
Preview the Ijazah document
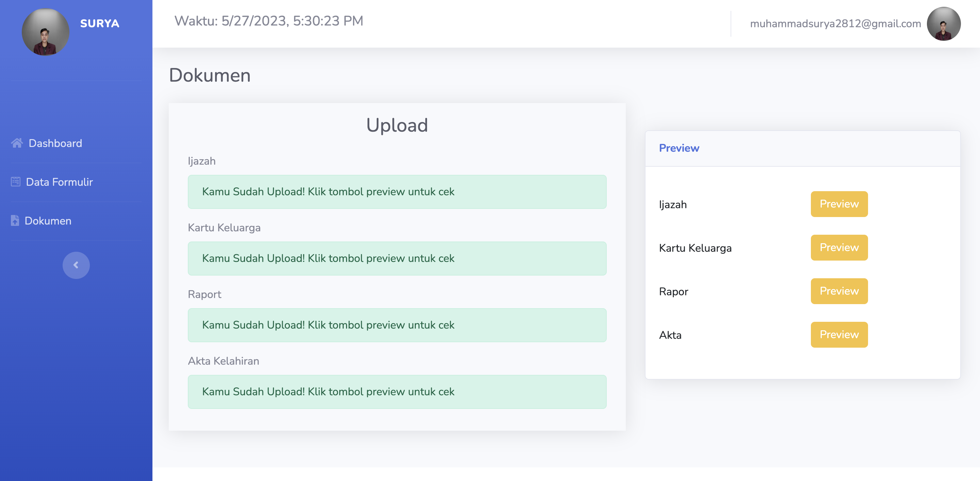click(839, 204)
